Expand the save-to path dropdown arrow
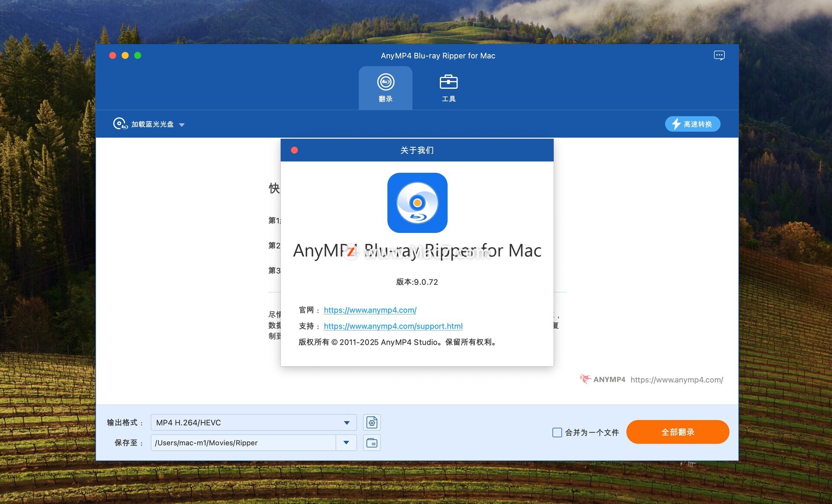This screenshot has height=504, width=832. click(346, 443)
